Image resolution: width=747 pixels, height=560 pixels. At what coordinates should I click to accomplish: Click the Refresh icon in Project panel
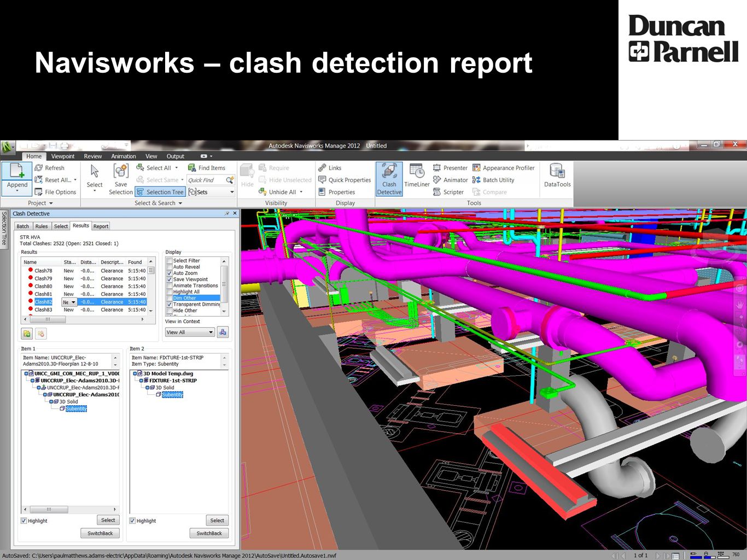pos(39,168)
